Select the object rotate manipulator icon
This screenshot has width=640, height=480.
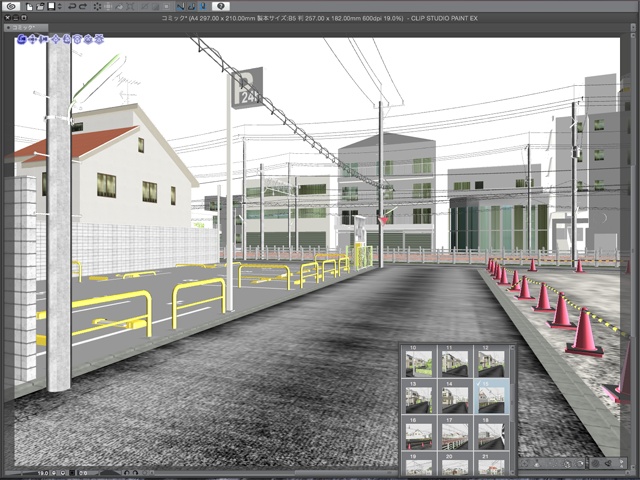[x=67, y=39]
